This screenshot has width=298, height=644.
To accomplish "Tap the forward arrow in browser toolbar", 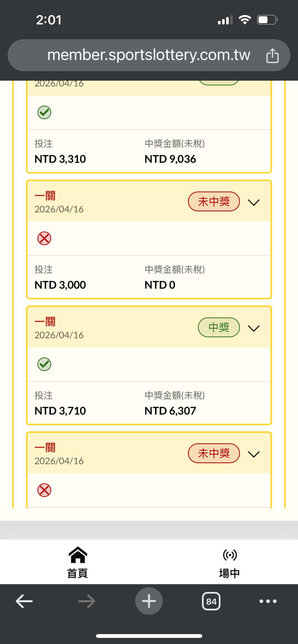I will (x=87, y=601).
